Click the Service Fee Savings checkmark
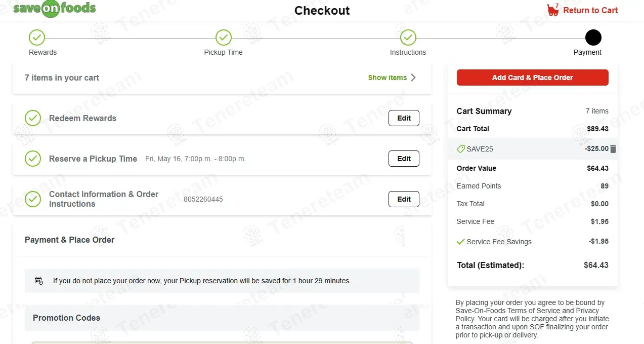The width and height of the screenshot is (644, 344). (460, 242)
